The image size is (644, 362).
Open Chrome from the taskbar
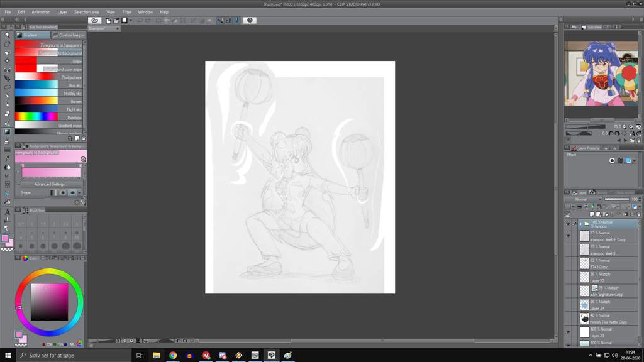point(173,355)
